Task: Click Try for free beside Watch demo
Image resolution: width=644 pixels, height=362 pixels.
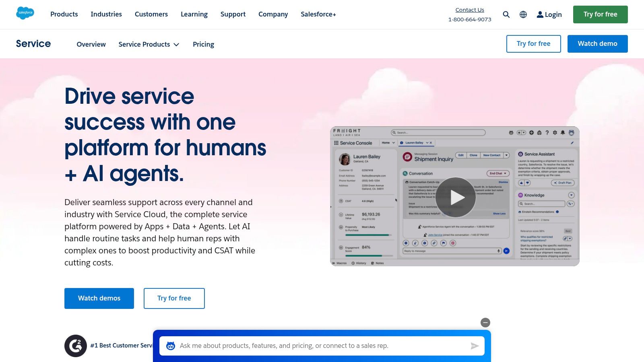Action: [x=534, y=44]
